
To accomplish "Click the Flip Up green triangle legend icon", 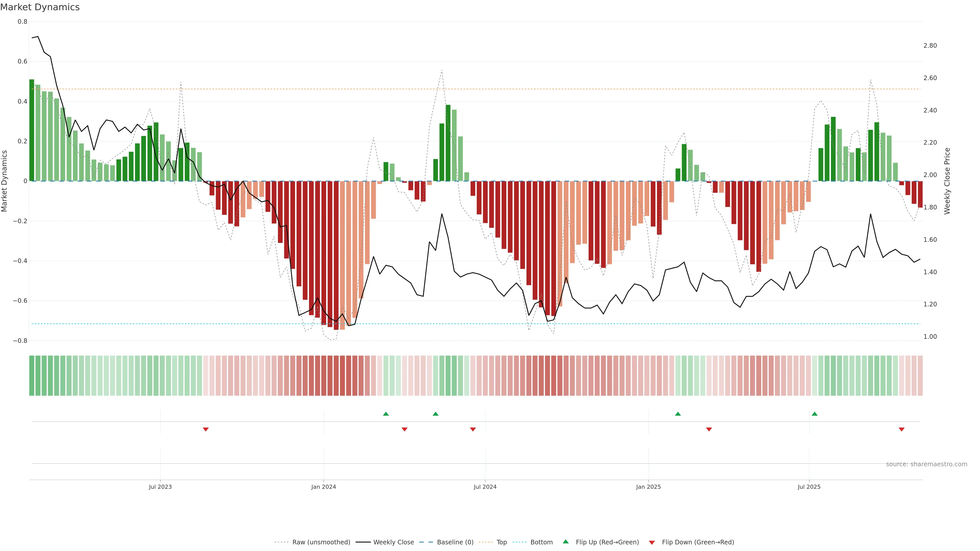I will click(566, 542).
